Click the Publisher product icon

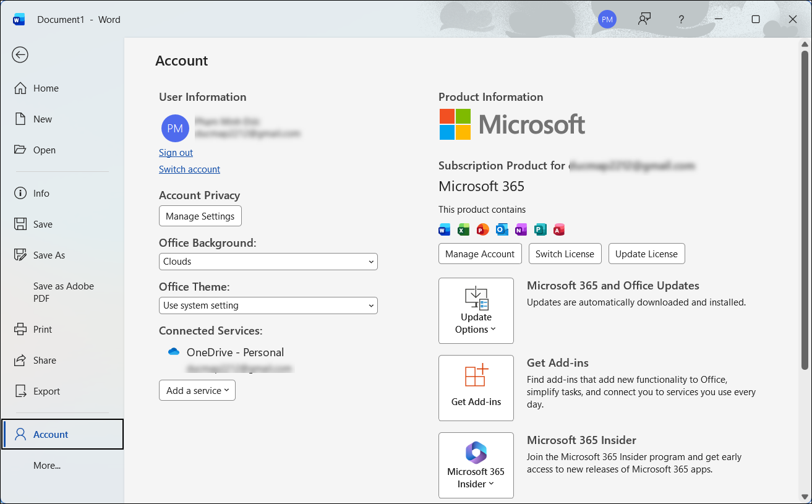(x=540, y=230)
